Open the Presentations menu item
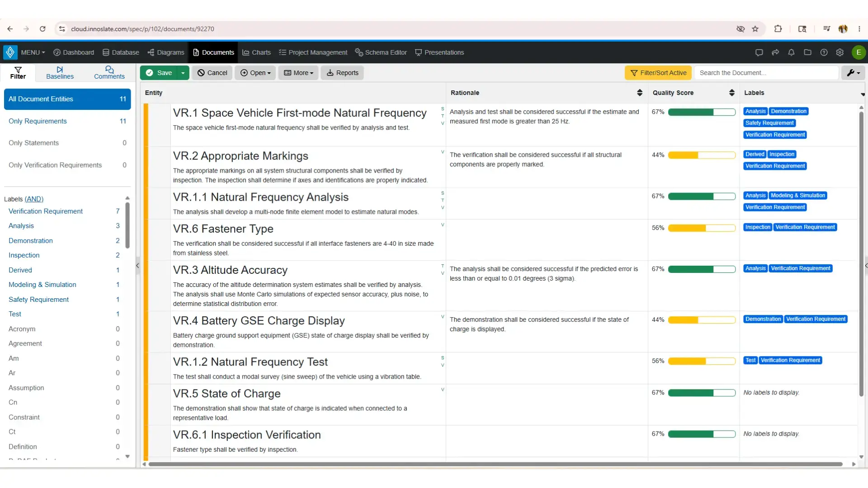This screenshot has width=868, height=488. [439, 52]
